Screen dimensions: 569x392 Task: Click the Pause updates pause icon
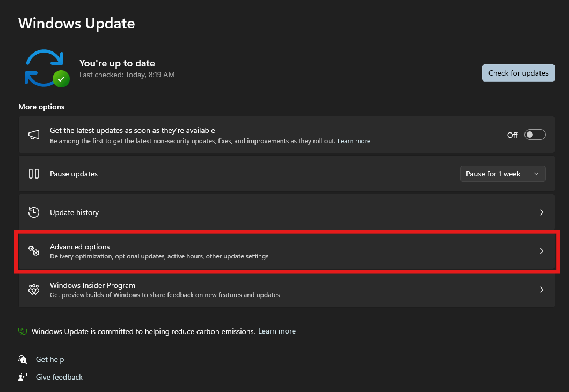tap(34, 174)
